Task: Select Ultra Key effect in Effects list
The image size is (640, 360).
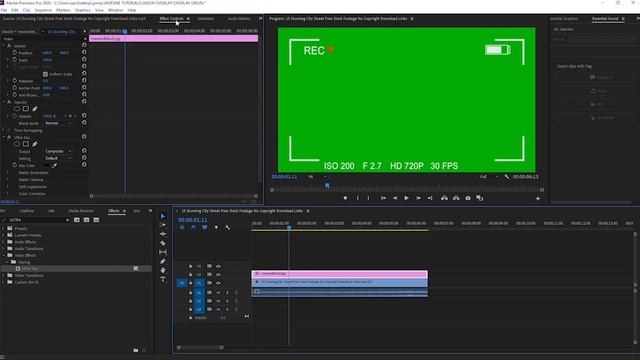Action: pyautogui.click(x=29, y=269)
